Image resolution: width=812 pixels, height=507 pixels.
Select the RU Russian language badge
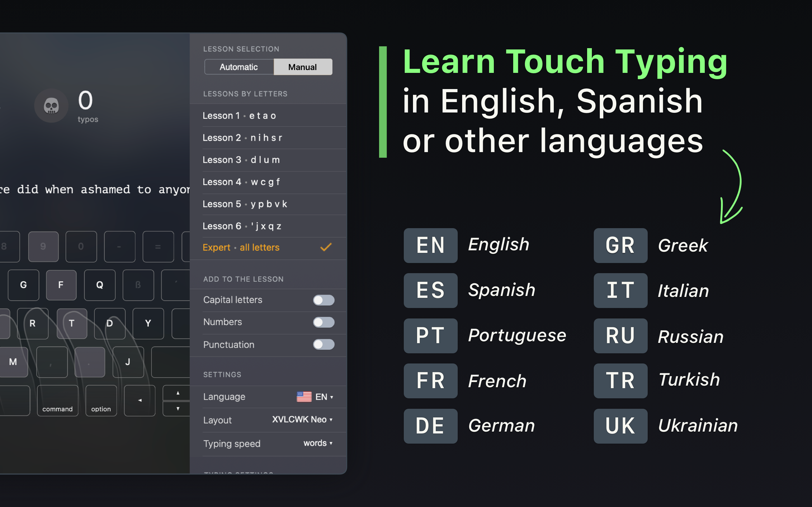620,336
